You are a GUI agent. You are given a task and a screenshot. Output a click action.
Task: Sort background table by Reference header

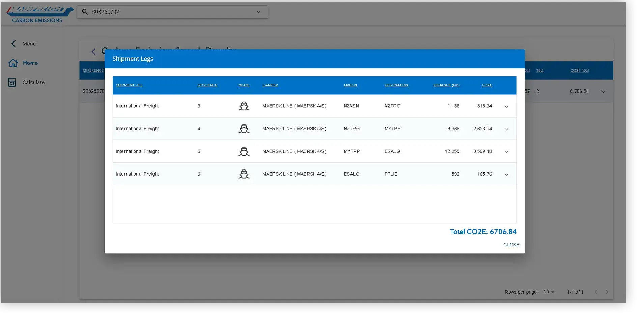(93, 71)
